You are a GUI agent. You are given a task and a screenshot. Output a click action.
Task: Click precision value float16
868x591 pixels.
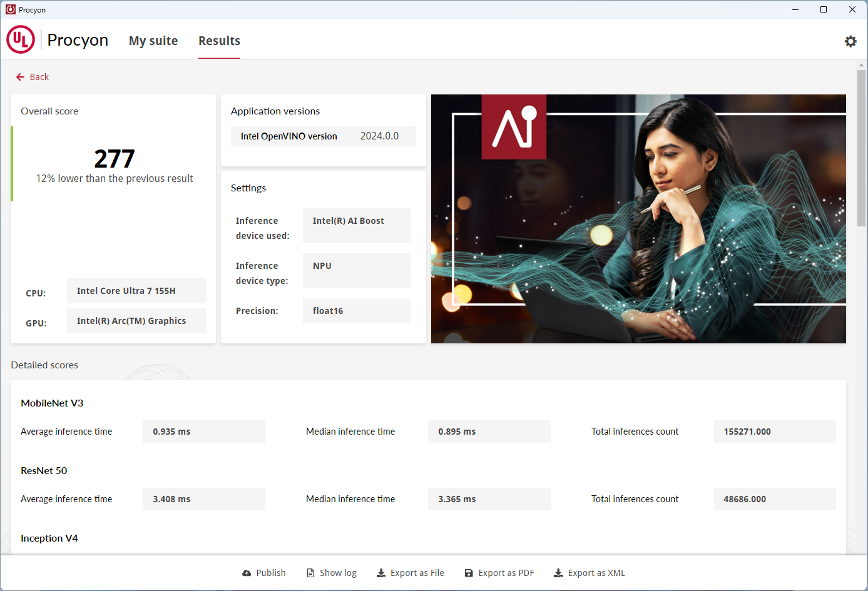(357, 311)
